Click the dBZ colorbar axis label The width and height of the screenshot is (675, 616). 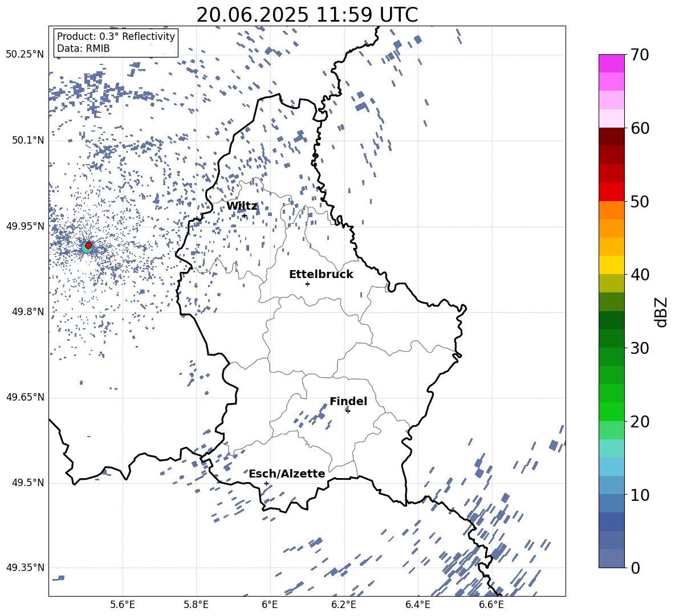pos(661,312)
